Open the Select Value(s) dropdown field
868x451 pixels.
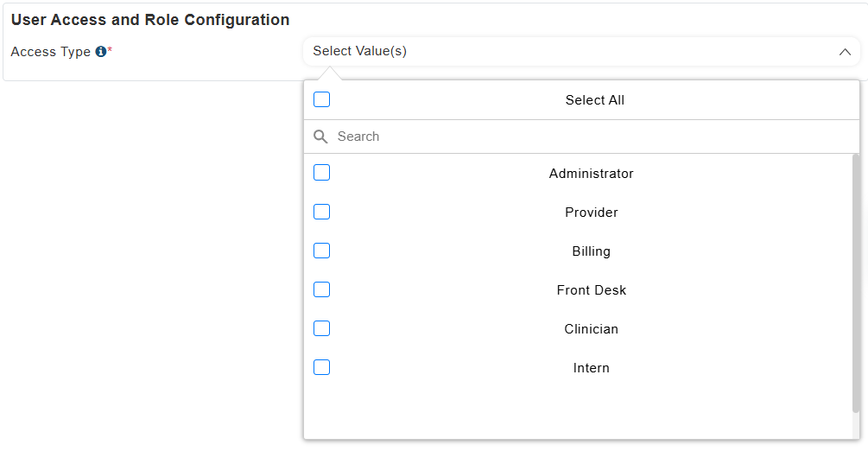tap(570, 52)
